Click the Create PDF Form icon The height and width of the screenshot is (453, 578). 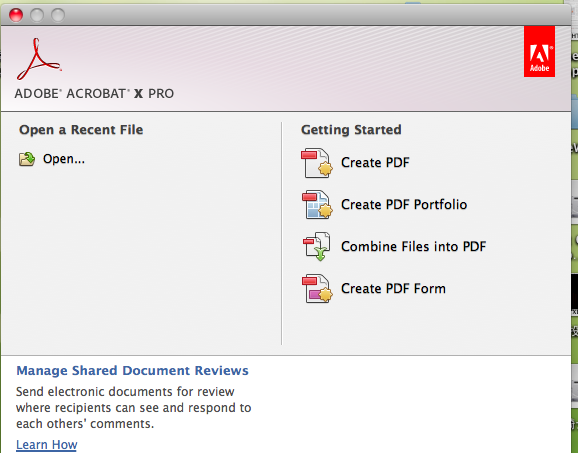tap(317, 289)
